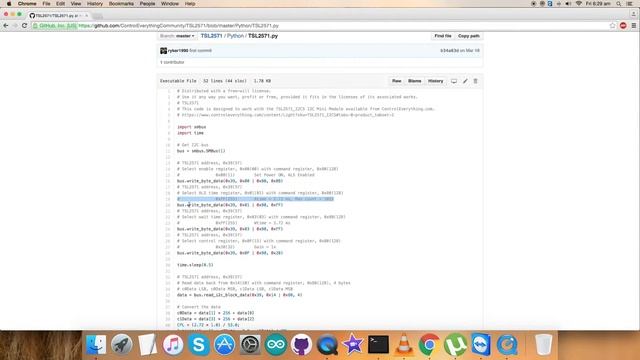Screen dimensions: 640x360
Task: Launch VLC cone icon in dock
Action: point(404,344)
